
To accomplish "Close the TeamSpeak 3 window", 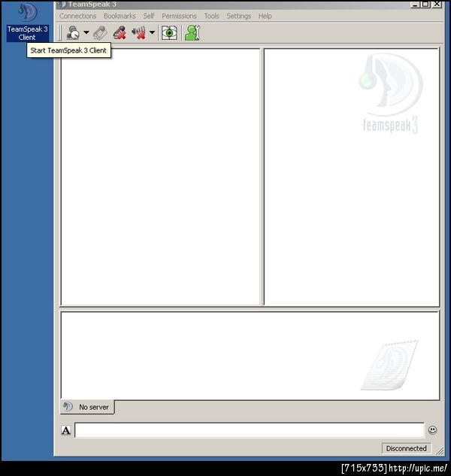I will click(x=437, y=5).
